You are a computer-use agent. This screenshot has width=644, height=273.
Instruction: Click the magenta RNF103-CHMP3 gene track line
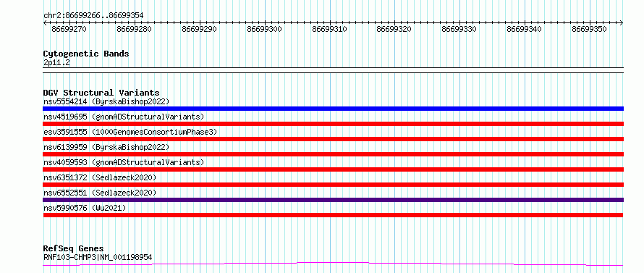pyautogui.click(x=333, y=264)
